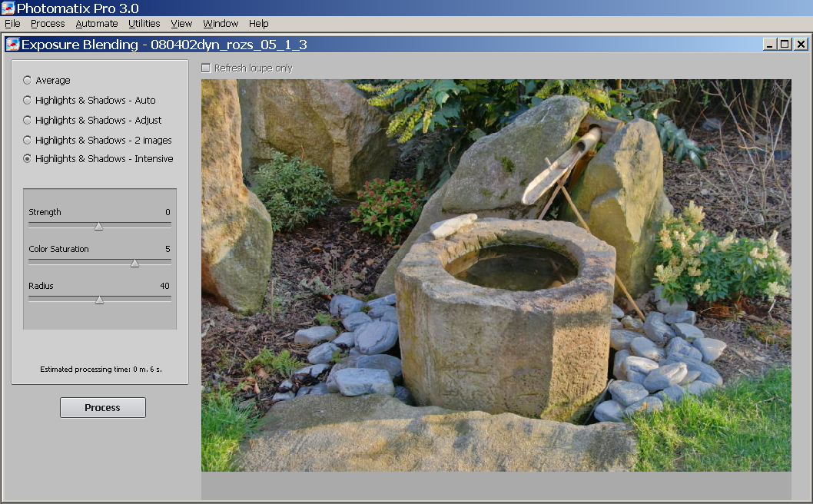Pick Highlights & Shadows - 2 images option
This screenshot has width=813, height=504.
[28, 141]
